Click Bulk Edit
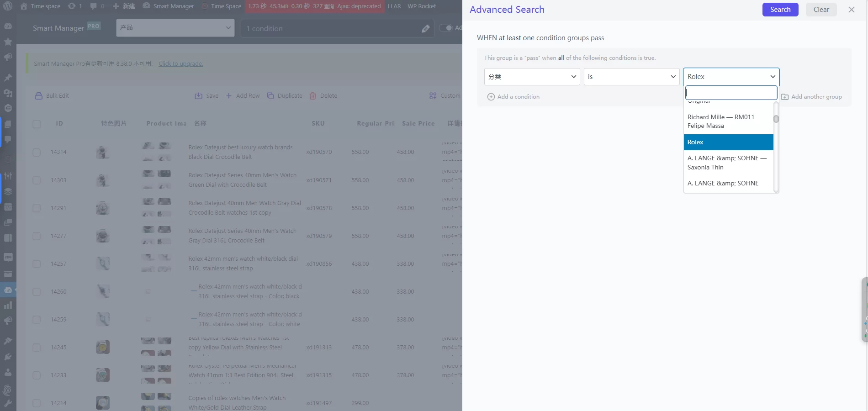 pyautogui.click(x=52, y=96)
